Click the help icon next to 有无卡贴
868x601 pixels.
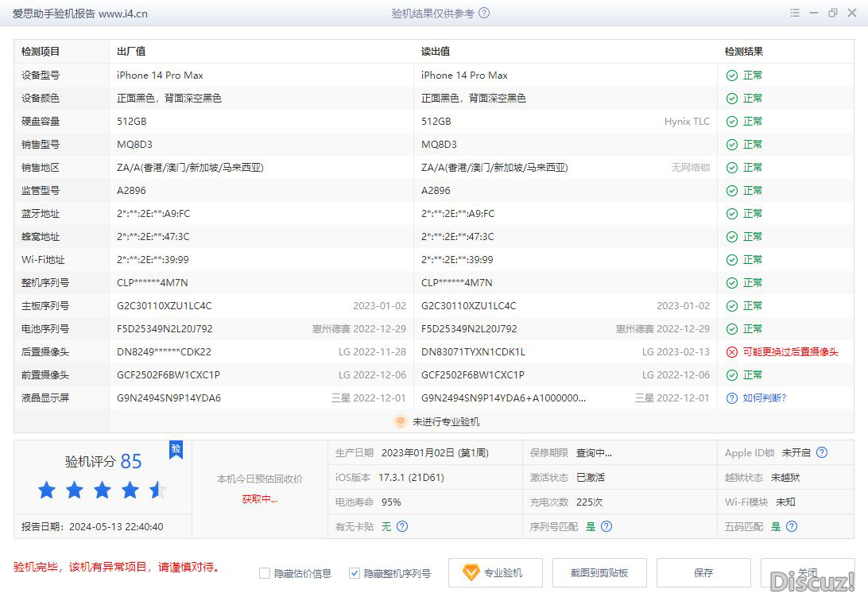(402, 526)
